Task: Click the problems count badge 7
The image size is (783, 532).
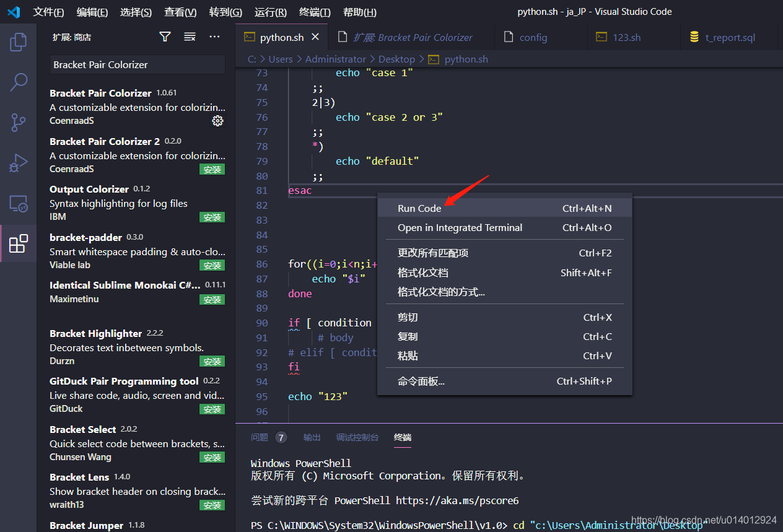Action: point(281,437)
